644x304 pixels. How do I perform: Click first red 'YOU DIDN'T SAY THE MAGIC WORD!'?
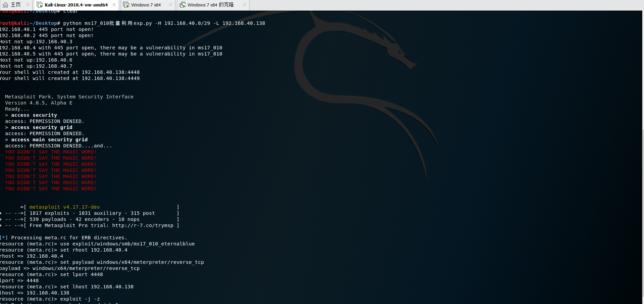coord(51,152)
